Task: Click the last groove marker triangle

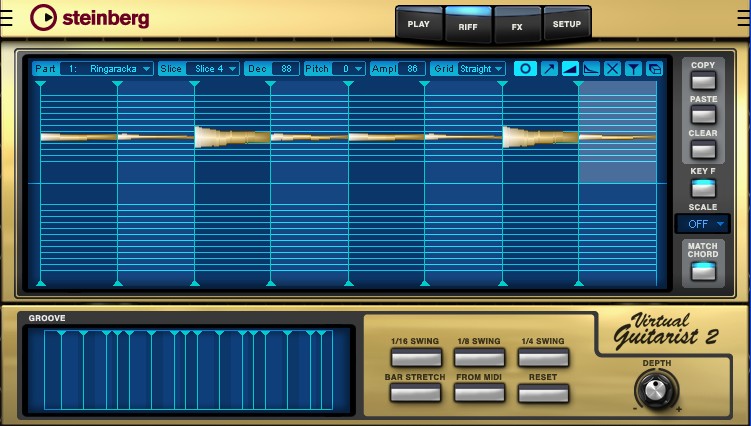Action: pyautogui.click(x=321, y=333)
